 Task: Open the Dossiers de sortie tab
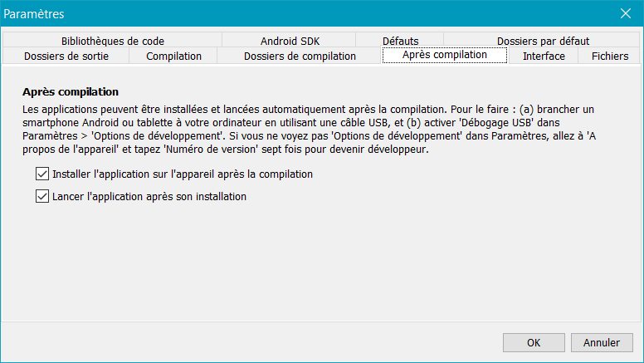click(66, 56)
